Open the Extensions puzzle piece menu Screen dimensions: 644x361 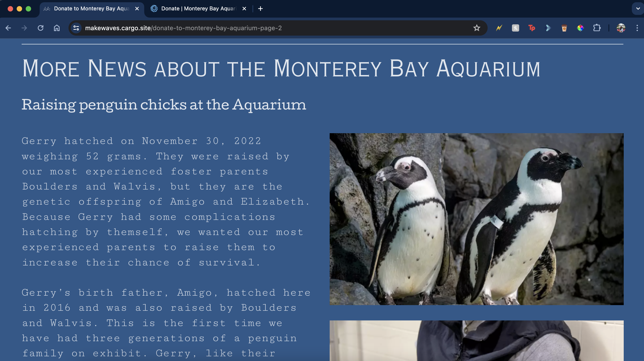pos(597,28)
